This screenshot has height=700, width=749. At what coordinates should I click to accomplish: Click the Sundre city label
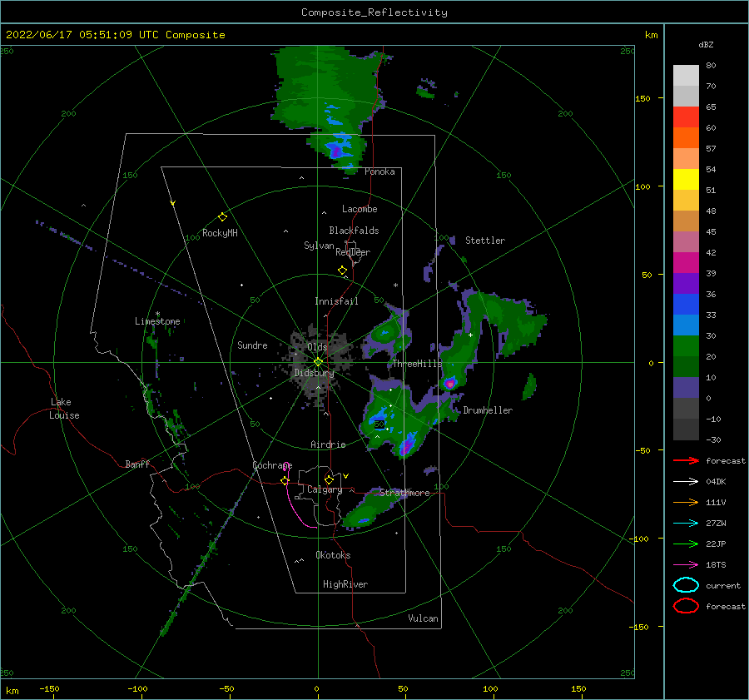252,345
